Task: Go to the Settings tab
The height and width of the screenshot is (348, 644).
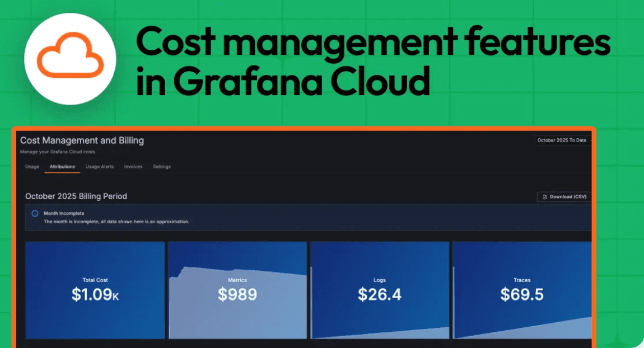Action: click(161, 167)
